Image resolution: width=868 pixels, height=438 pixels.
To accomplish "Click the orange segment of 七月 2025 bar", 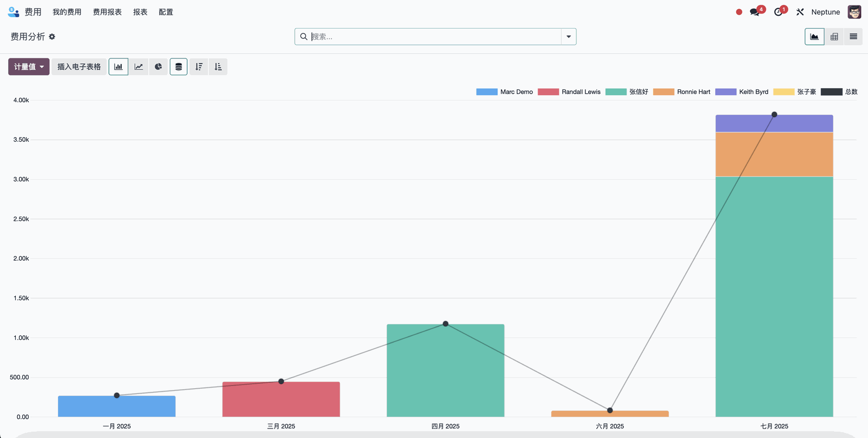I will coord(774,154).
